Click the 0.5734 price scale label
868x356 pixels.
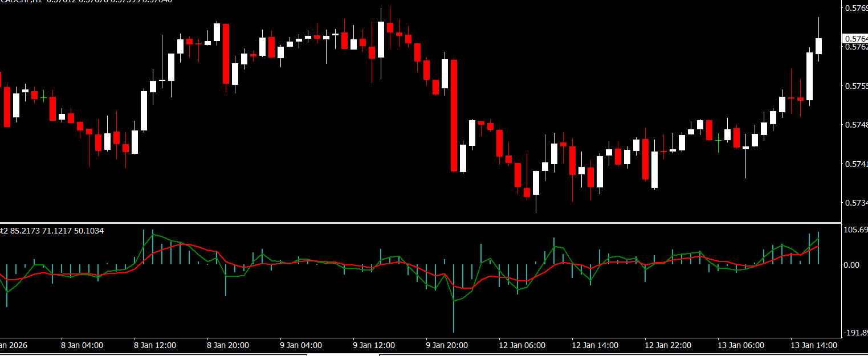point(855,203)
